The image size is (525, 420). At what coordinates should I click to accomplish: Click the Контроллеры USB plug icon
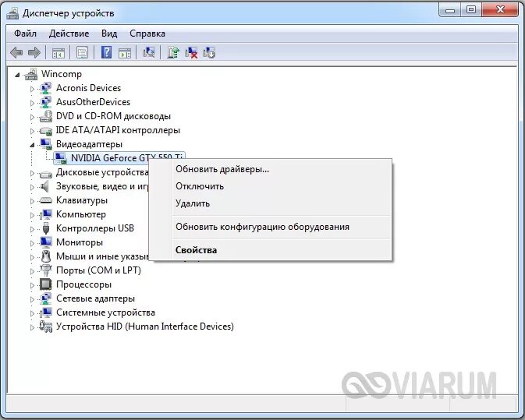coord(46,228)
